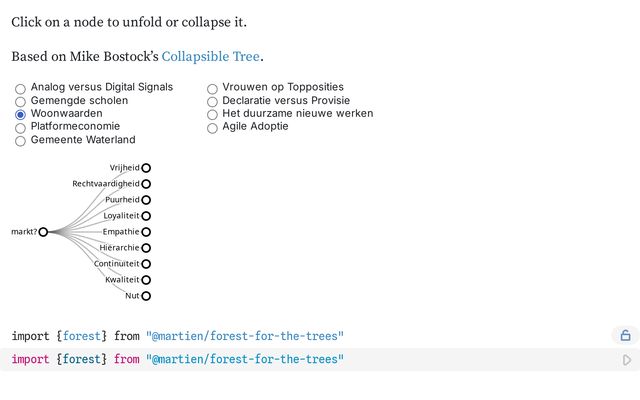This screenshot has width=640, height=400.
Task: Expand the Empathie node
Action: click(x=146, y=232)
